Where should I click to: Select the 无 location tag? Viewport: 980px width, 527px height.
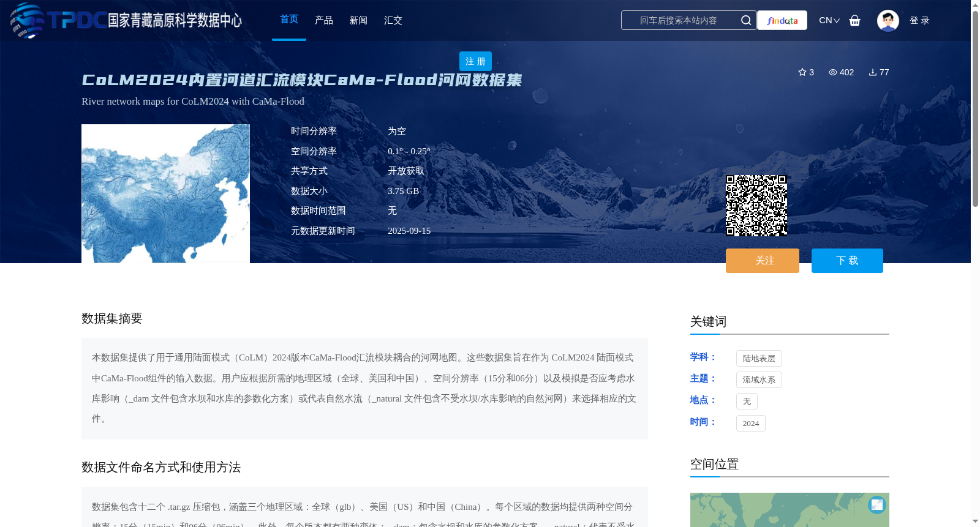[x=747, y=401]
